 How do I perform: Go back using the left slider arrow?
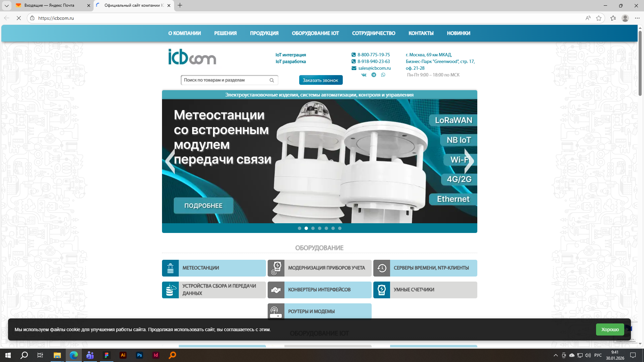pyautogui.click(x=170, y=161)
